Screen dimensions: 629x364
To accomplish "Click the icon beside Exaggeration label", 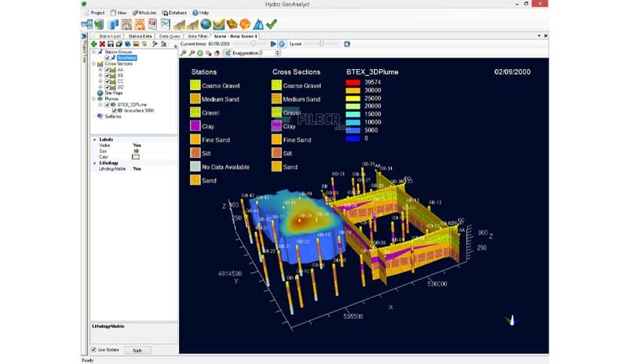I will (228, 53).
